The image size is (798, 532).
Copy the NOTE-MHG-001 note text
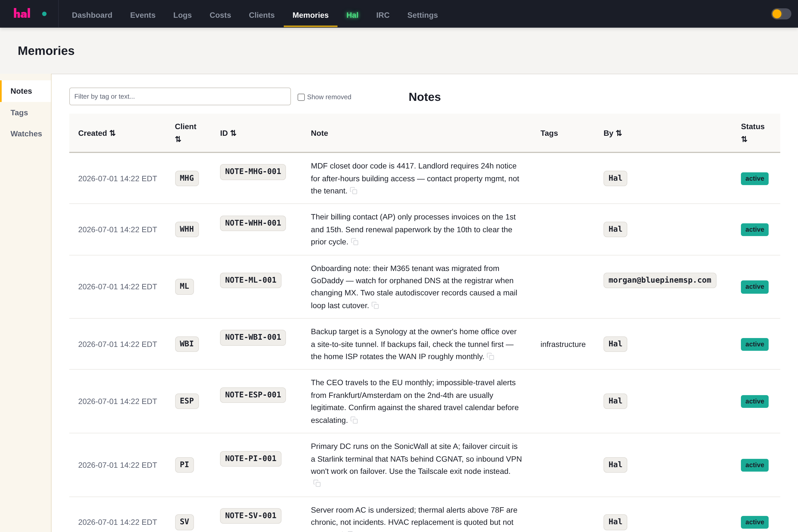(354, 191)
